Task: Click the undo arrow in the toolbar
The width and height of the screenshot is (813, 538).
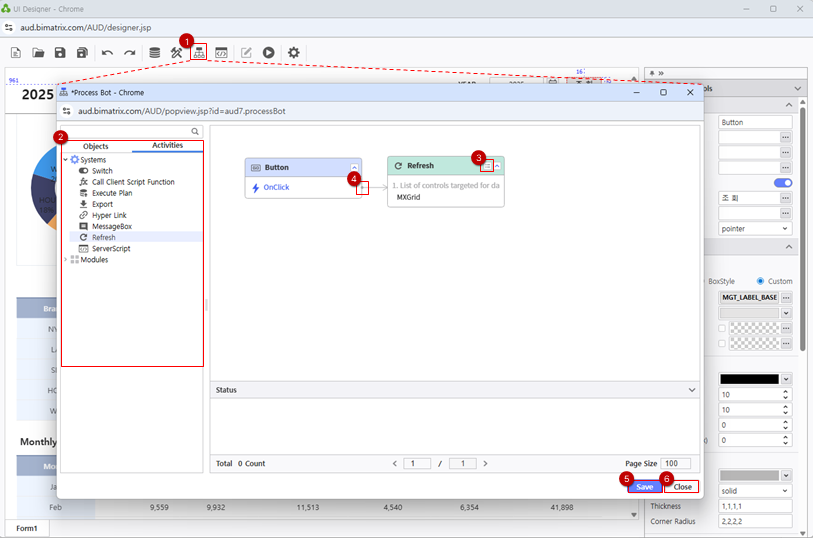Action: coord(107,53)
